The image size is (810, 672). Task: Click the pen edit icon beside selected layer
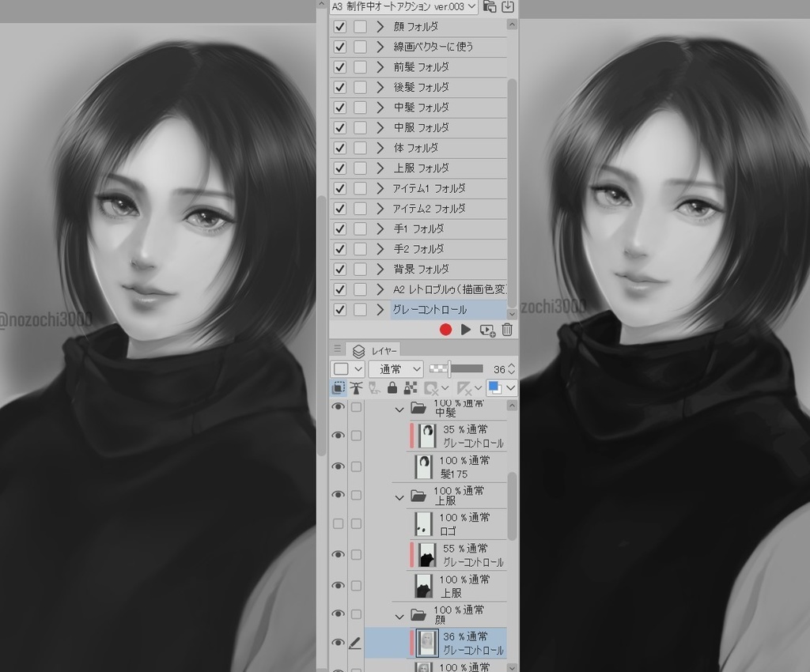pos(355,643)
